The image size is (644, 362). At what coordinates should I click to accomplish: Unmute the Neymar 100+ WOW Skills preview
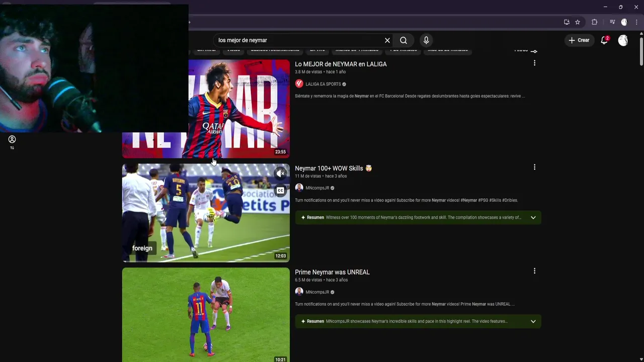(x=280, y=174)
